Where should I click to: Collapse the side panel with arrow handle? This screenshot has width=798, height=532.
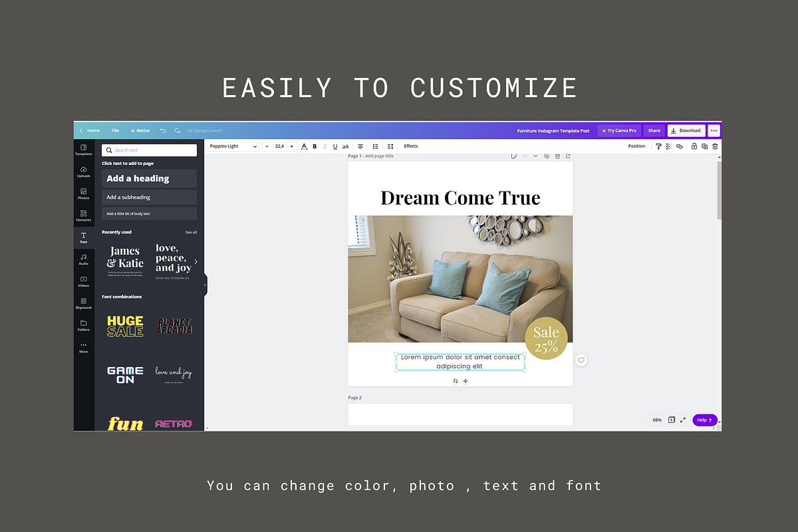[205, 285]
